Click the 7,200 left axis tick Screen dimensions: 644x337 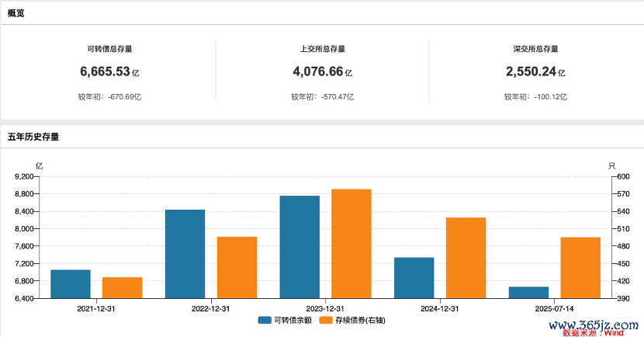coord(24,264)
